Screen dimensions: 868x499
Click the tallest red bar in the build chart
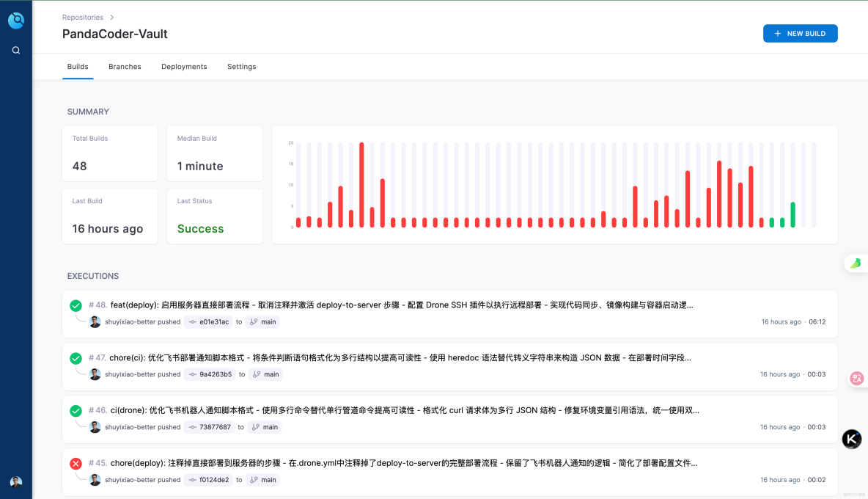361,183
